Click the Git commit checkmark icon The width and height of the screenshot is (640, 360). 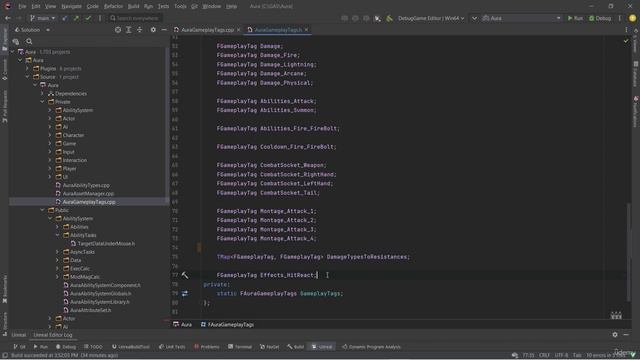[x=88, y=18]
